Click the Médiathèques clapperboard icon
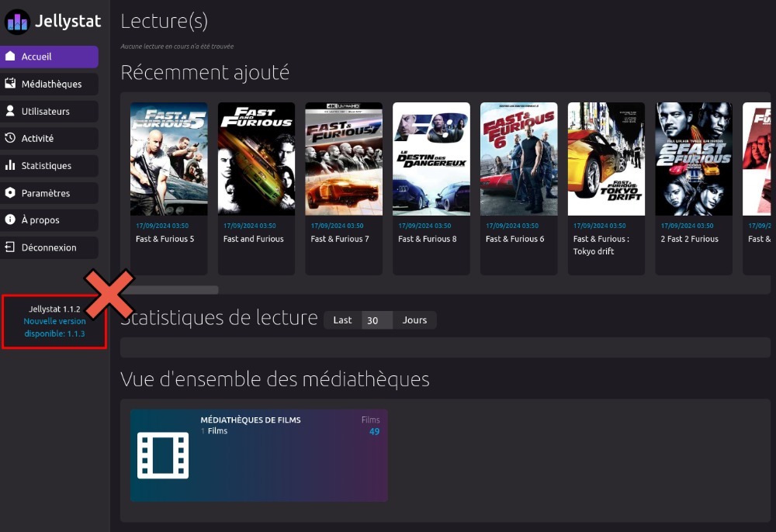 click(x=10, y=84)
